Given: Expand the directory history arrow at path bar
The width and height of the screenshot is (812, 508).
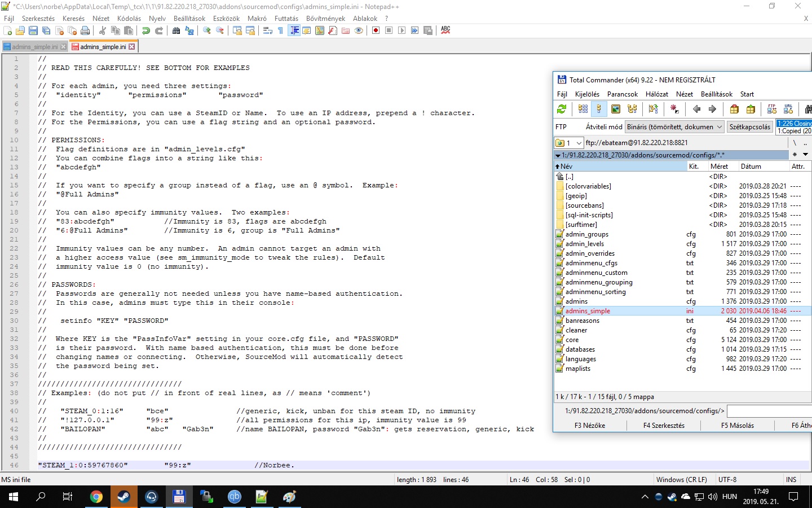Looking at the screenshot, I should tap(805, 155).
